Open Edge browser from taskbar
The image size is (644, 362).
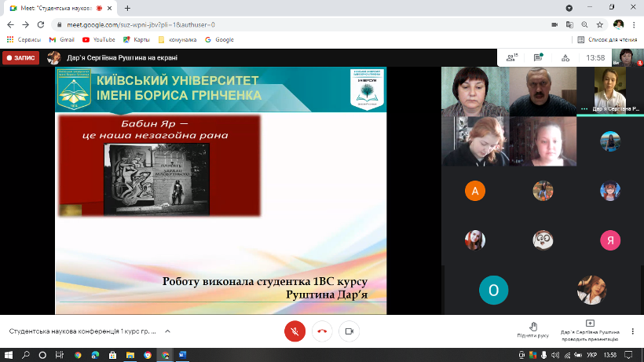pyautogui.click(x=95, y=355)
